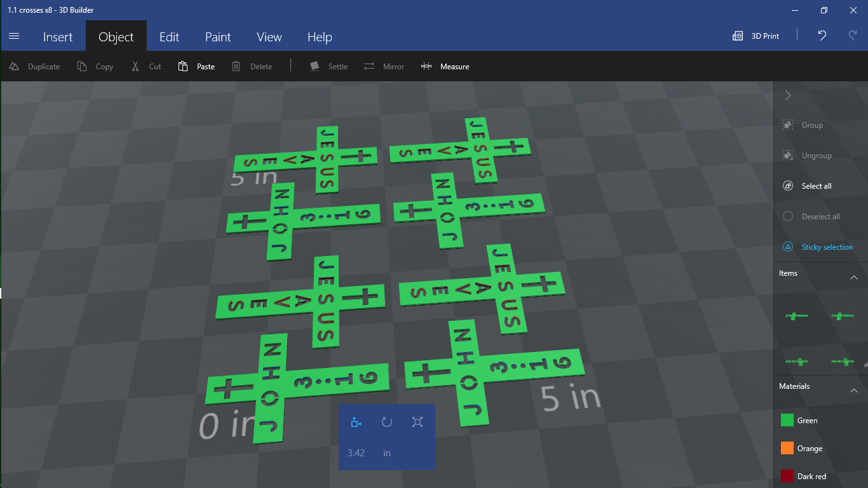The image size is (868, 488).
Task: Click Group in the side panel
Action: (x=803, y=125)
